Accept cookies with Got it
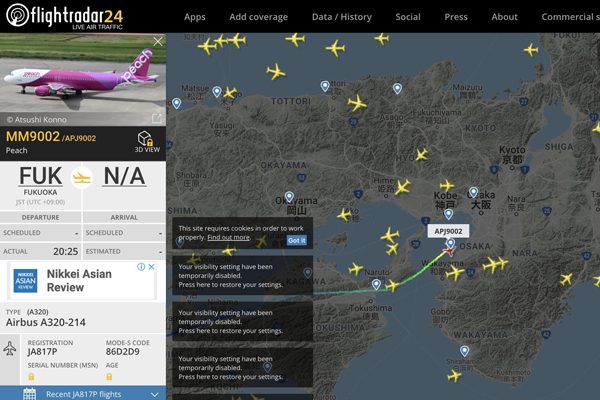Image resolution: width=600 pixels, height=400 pixels. [297, 240]
